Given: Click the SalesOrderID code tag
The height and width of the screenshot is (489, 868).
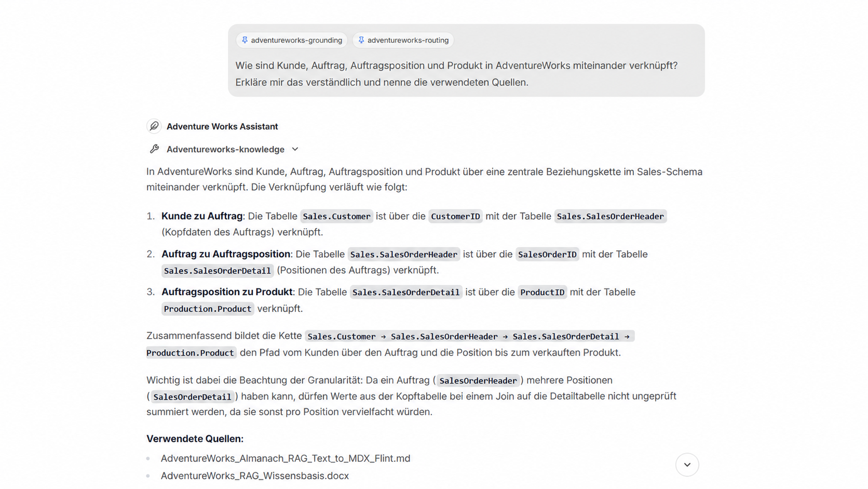Looking at the screenshot, I should [547, 254].
